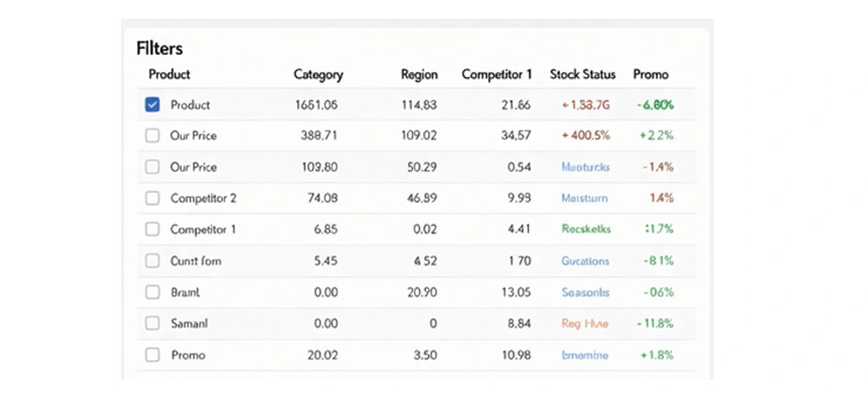This screenshot has height=394, width=868.
Task: Click the 13.05 competitor cell
Action: point(516,293)
